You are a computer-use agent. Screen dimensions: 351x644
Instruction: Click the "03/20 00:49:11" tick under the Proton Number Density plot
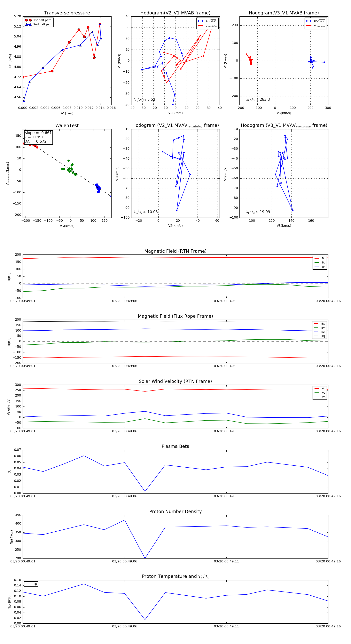[226, 561]
